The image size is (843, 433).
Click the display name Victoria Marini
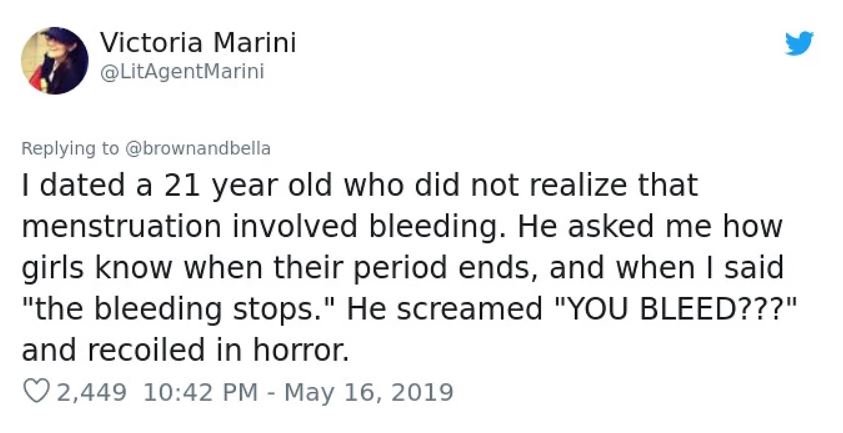198,43
